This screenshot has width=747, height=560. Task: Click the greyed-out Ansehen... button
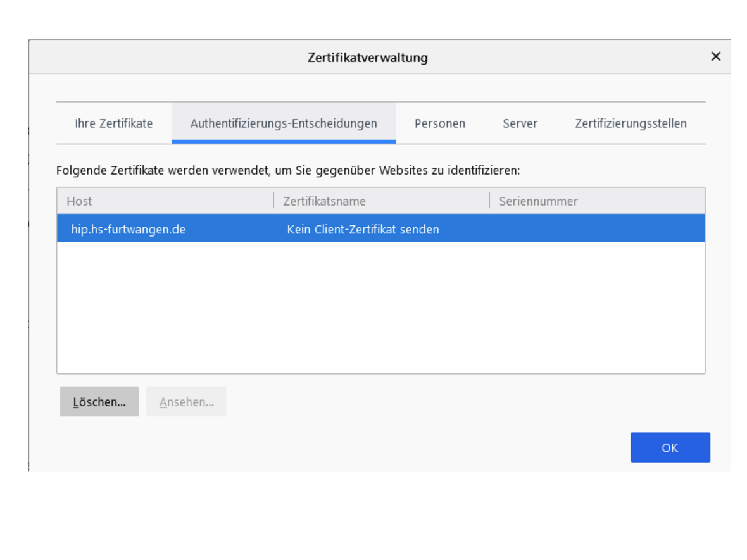coord(186,402)
